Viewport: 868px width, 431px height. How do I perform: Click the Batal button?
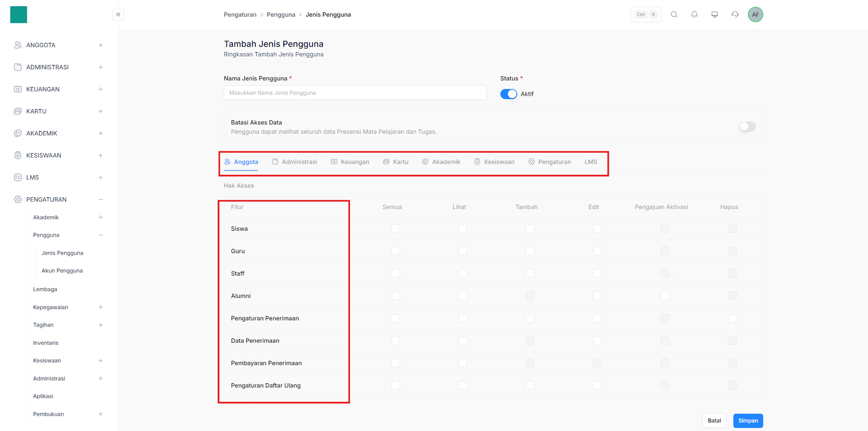point(714,421)
